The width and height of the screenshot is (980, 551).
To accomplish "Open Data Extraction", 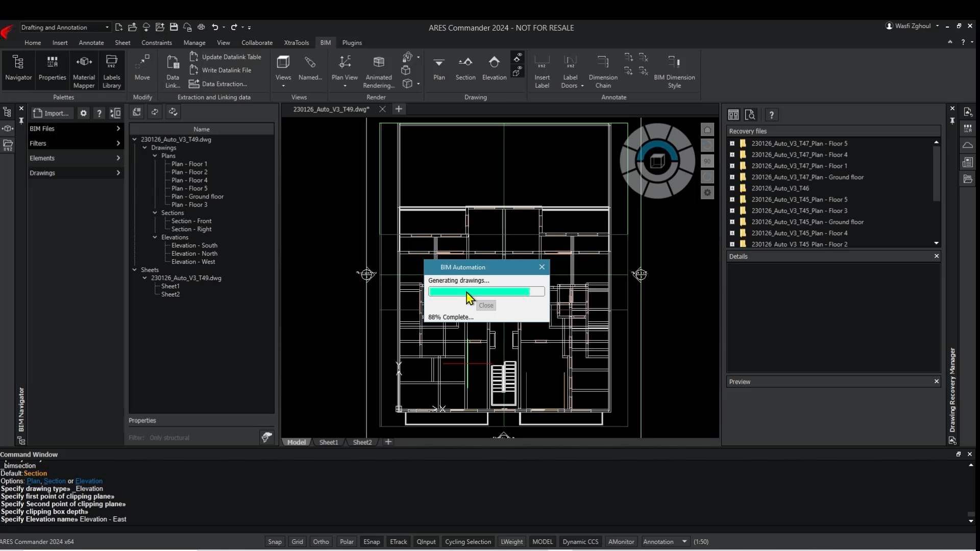I will pos(218,84).
